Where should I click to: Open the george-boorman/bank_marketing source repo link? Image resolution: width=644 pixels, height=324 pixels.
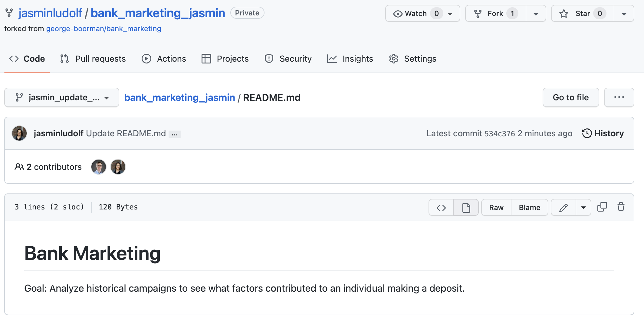tap(103, 29)
